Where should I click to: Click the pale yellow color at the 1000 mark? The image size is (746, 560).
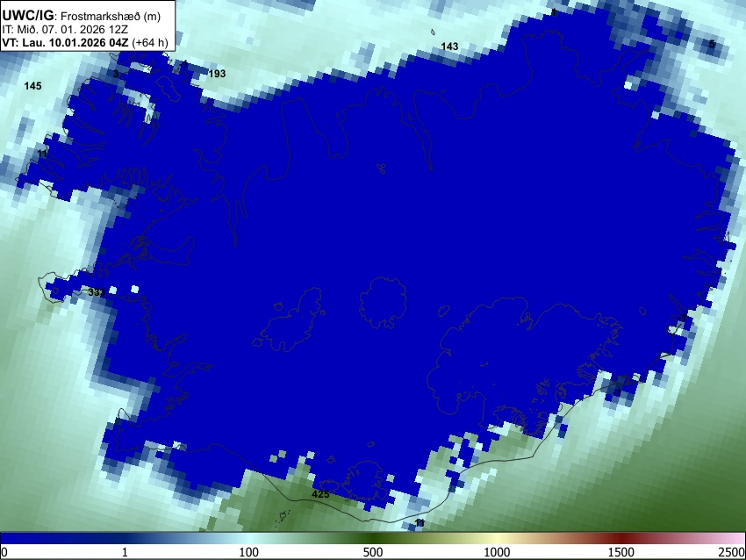(x=497, y=538)
